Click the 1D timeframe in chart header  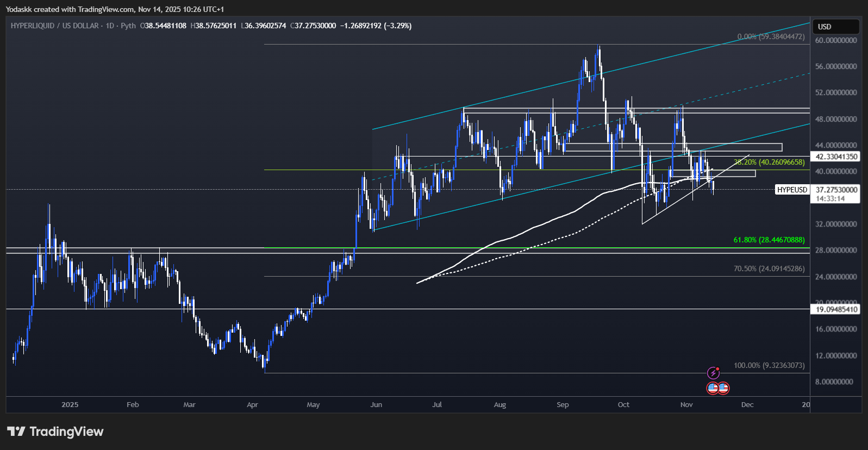tap(110, 26)
